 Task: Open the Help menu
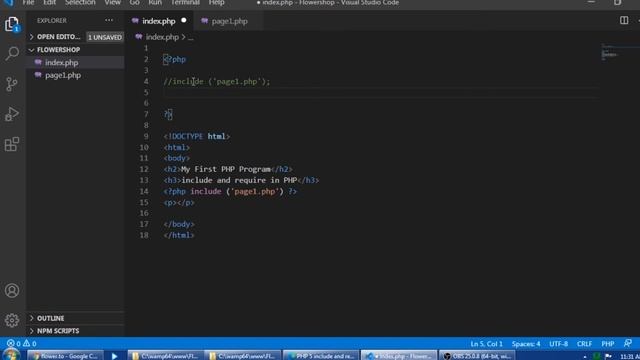[217, 3]
